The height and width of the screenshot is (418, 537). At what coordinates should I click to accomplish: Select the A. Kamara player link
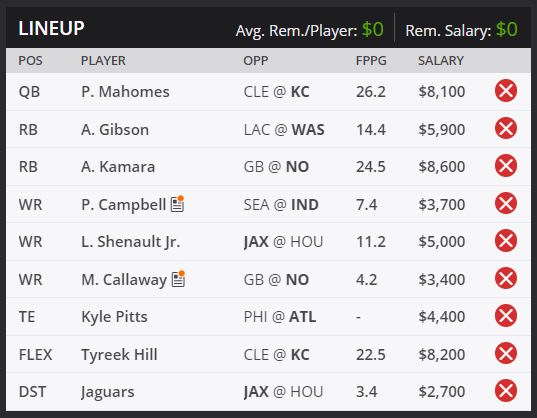(x=118, y=167)
